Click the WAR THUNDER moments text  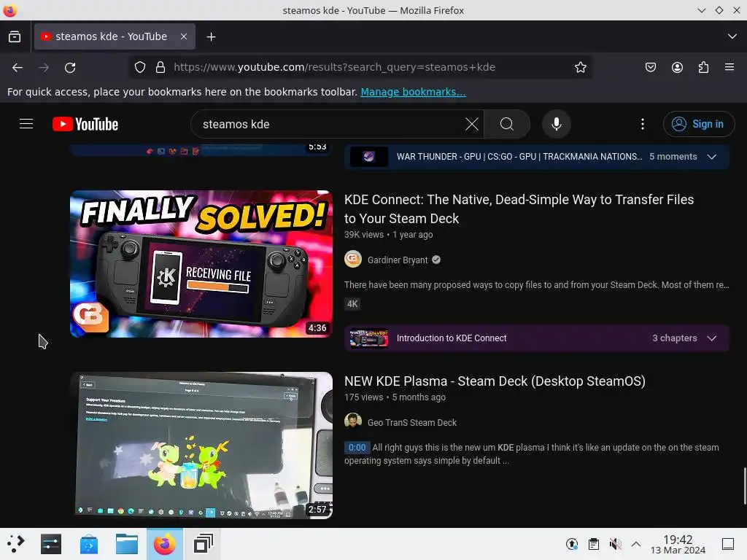pyautogui.click(x=519, y=157)
